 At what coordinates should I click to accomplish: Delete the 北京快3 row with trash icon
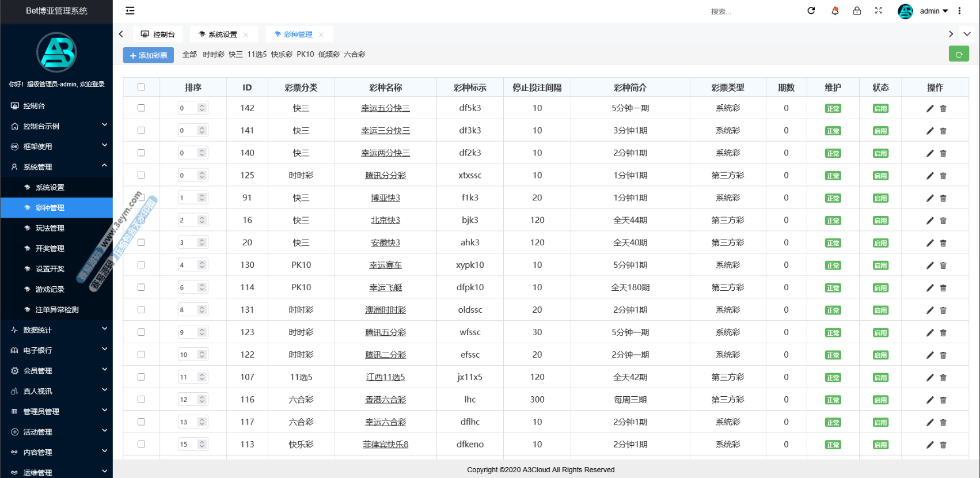943,221
